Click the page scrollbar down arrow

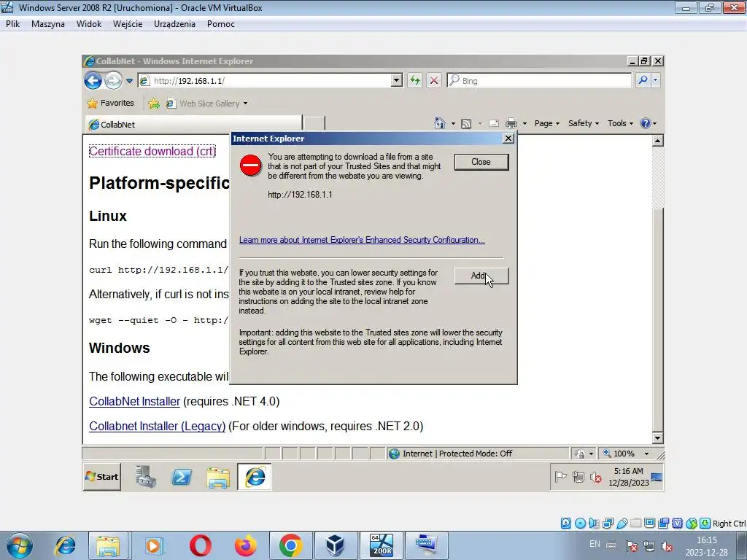pos(657,438)
